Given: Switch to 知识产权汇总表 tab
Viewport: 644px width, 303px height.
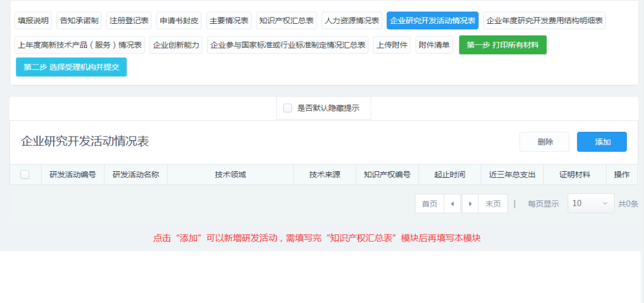Looking at the screenshot, I should click(x=287, y=21).
